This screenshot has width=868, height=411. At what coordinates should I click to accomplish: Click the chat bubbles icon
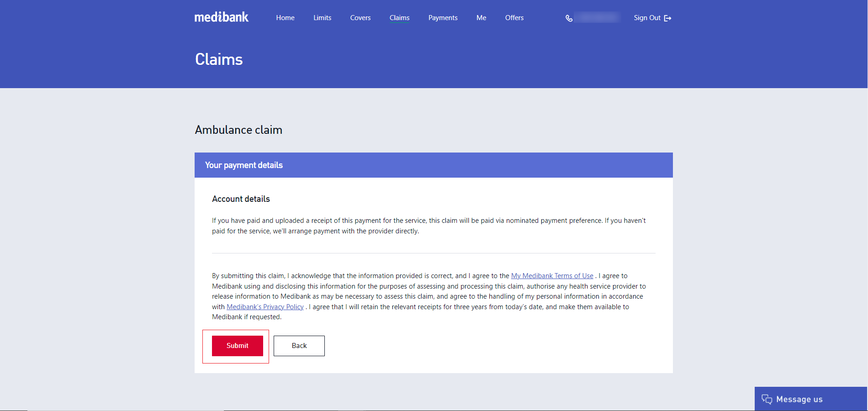point(767,400)
